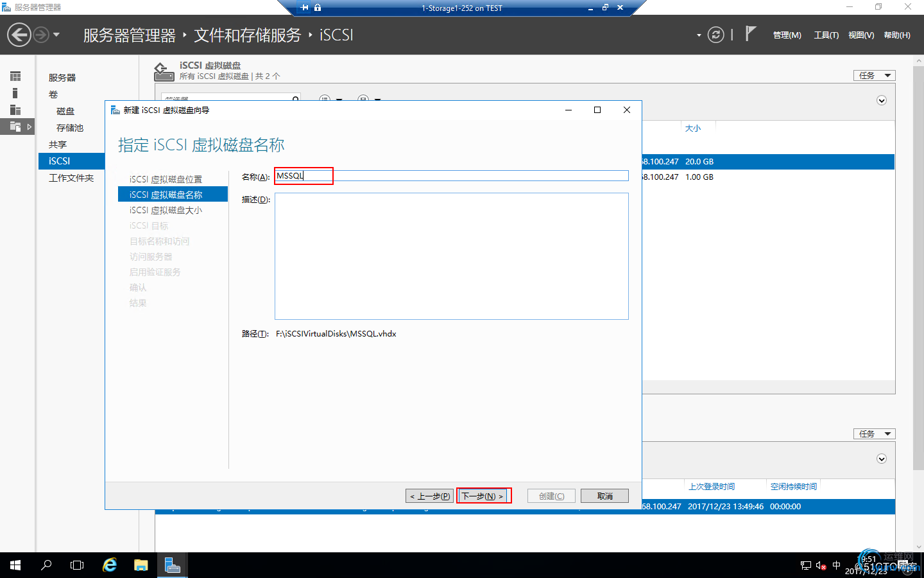924x578 pixels.
Task: Cancel the wizard with 取消
Action: pos(604,496)
